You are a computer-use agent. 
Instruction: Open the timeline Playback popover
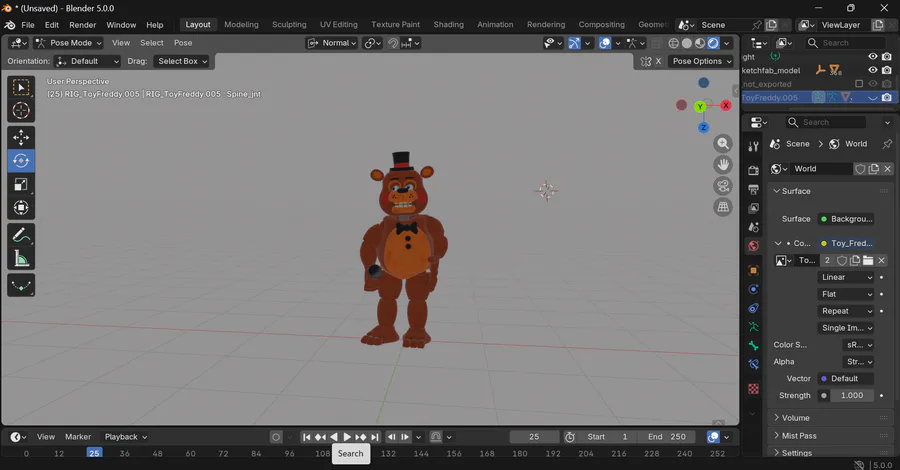(126, 437)
